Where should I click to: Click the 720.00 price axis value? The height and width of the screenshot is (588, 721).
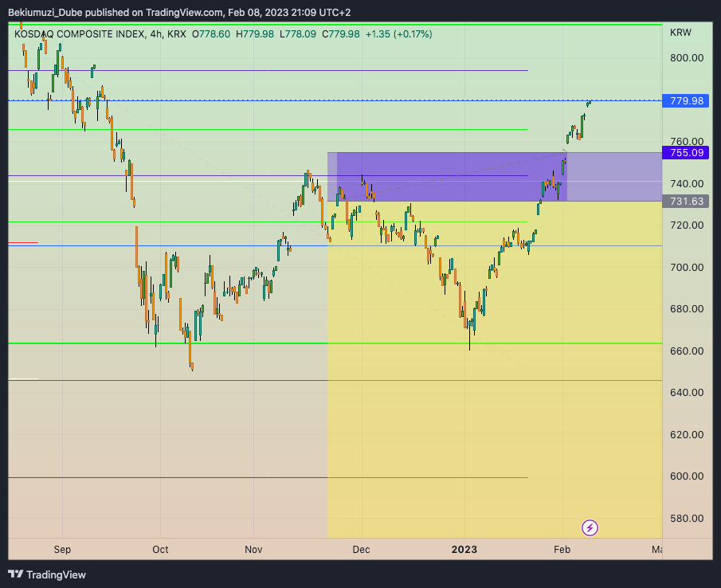click(x=687, y=225)
